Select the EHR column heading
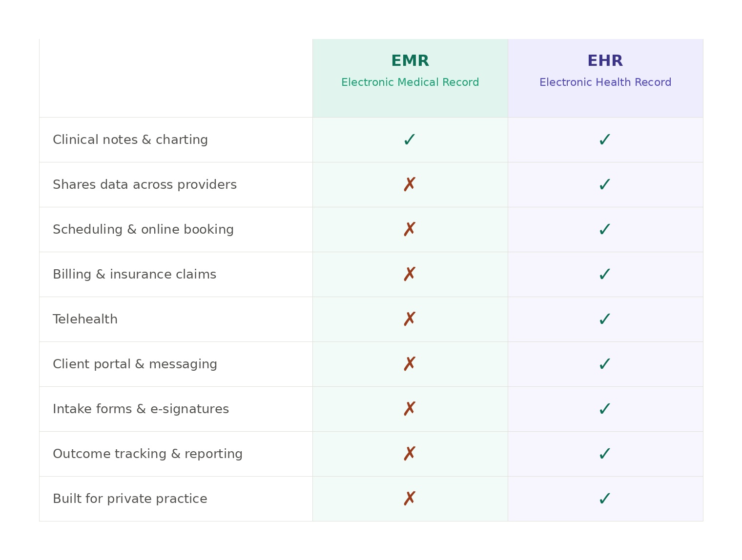 pyautogui.click(x=605, y=61)
